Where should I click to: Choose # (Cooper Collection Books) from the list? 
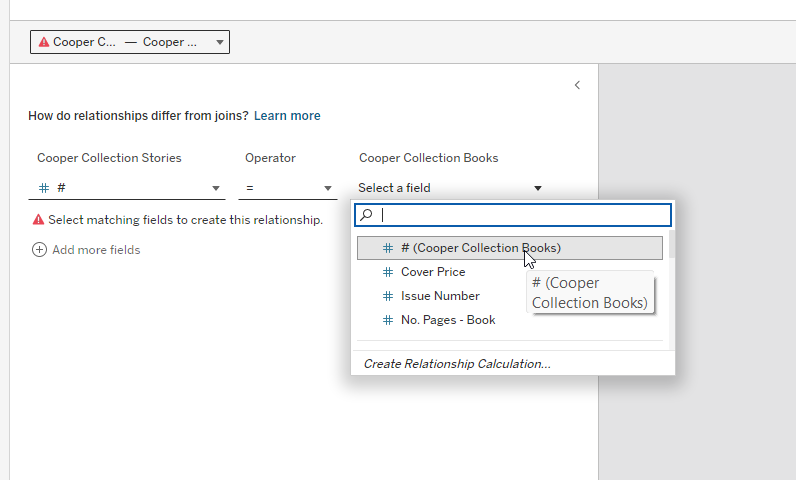point(480,248)
